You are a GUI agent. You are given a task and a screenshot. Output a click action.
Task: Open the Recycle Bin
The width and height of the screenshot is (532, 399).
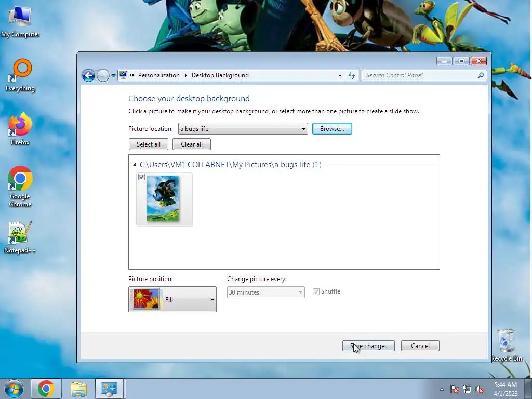click(x=507, y=345)
